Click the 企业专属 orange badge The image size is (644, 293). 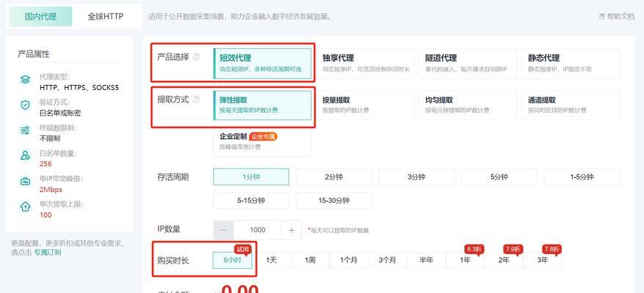[x=263, y=136]
